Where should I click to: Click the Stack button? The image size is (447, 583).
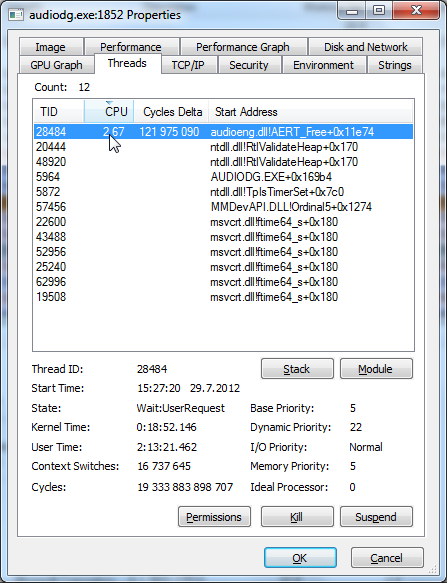297,369
